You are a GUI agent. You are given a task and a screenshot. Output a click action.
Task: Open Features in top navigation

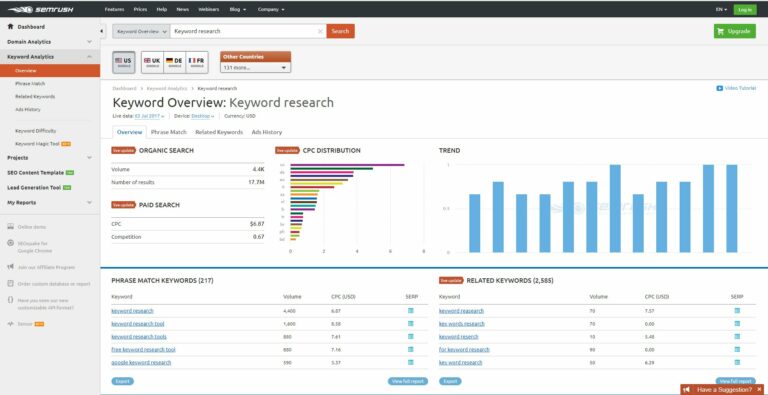(114, 9)
